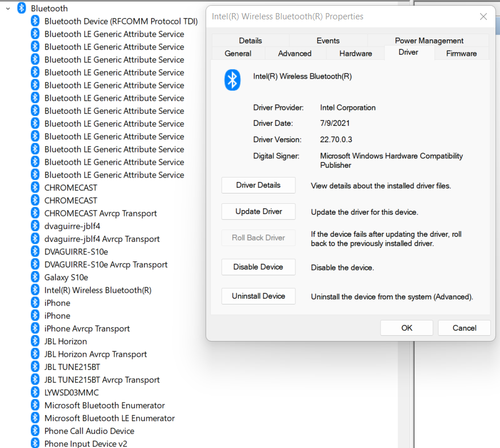Open the Firmware tab
Image resolution: width=500 pixels, height=448 pixels.
click(x=461, y=54)
